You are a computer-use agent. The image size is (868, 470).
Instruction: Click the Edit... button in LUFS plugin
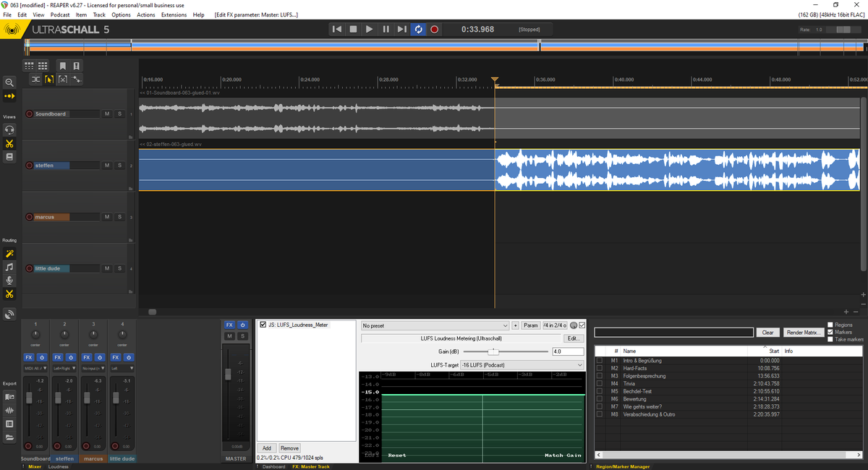coord(574,338)
